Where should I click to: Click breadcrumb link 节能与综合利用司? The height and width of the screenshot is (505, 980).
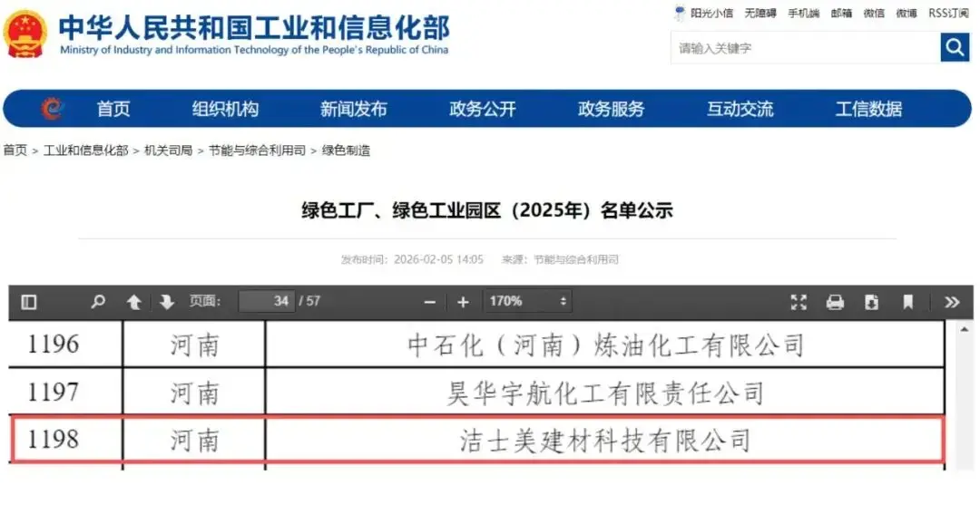click(x=257, y=151)
